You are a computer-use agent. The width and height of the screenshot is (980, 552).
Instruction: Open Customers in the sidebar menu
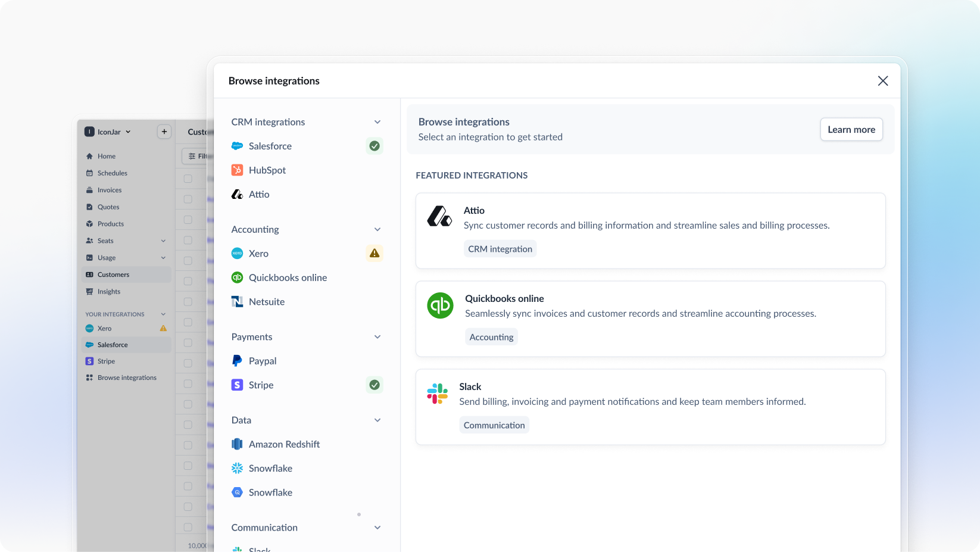(126, 275)
